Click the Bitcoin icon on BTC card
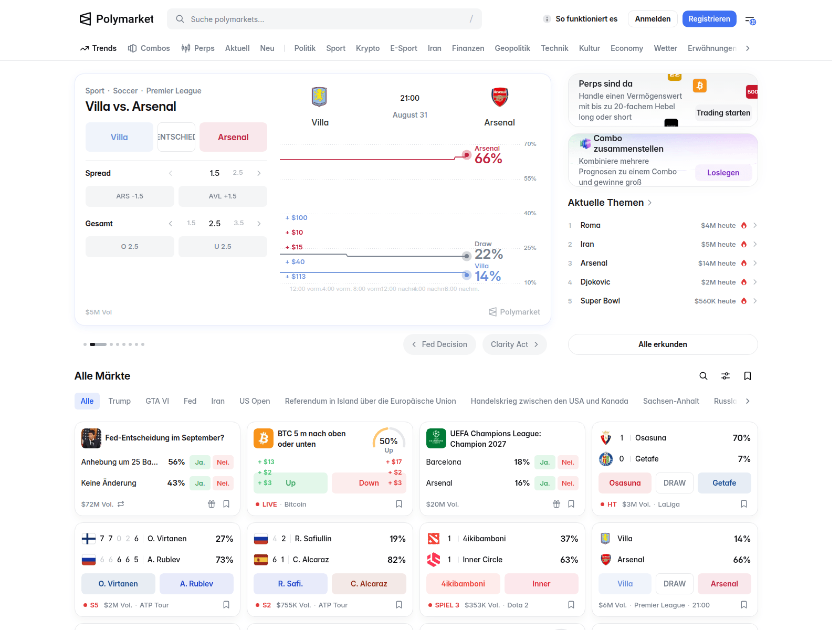This screenshot has width=840, height=630. (x=264, y=438)
